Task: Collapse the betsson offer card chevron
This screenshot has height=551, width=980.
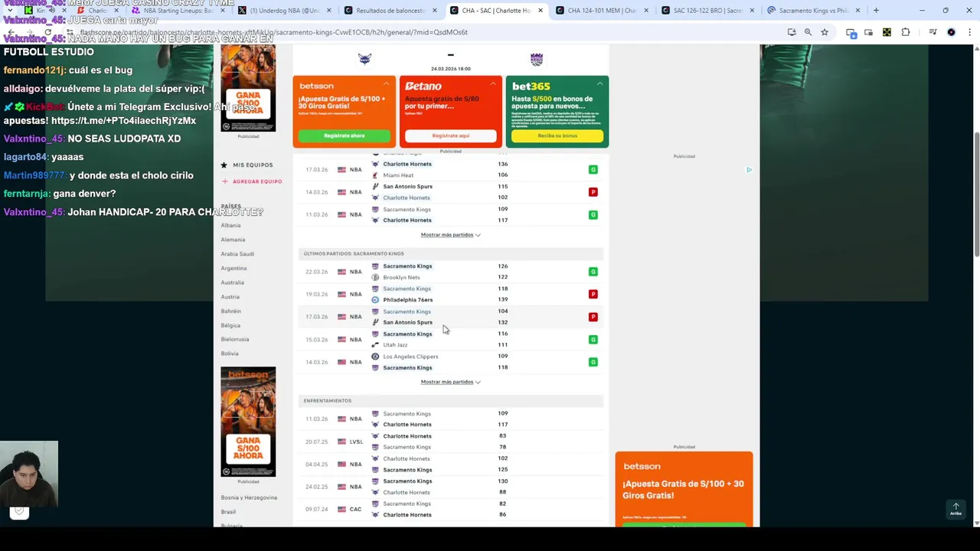Action: (x=387, y=83)
